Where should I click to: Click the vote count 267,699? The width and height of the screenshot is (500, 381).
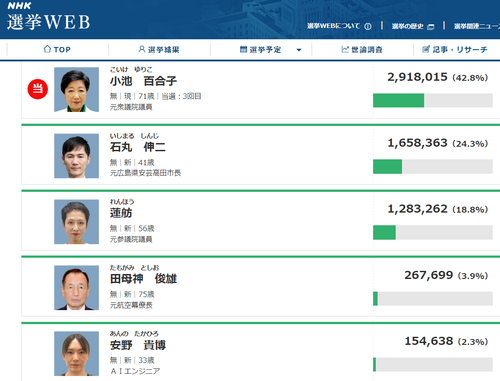pos(429,275)
